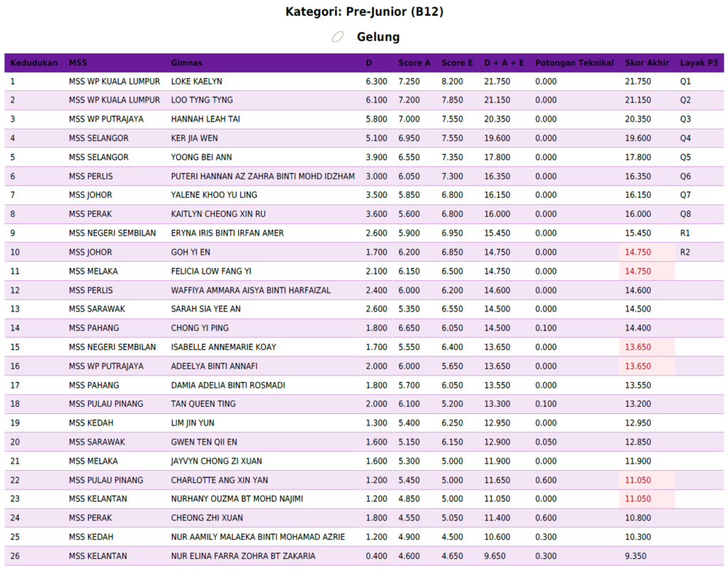728x569 pixels.
Task: Select the R1 qualification cell for ERYNA IRIS
Action: point(685,233)
